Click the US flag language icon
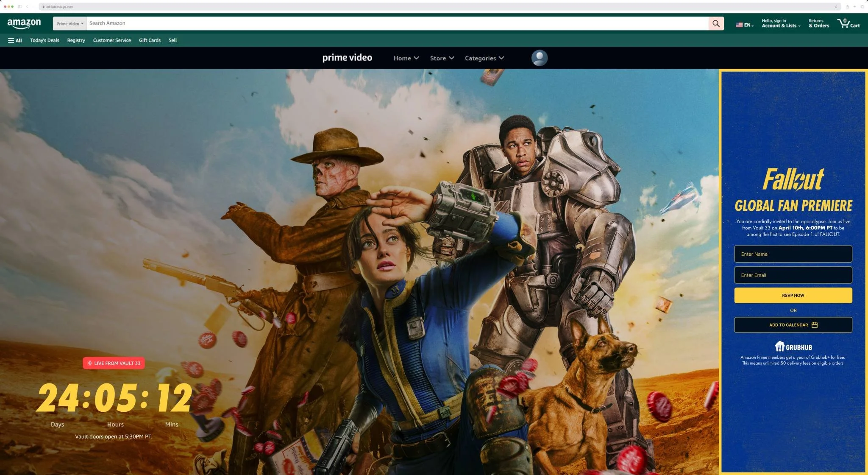Screen dimensions: 868x475 tap(739, 25)
